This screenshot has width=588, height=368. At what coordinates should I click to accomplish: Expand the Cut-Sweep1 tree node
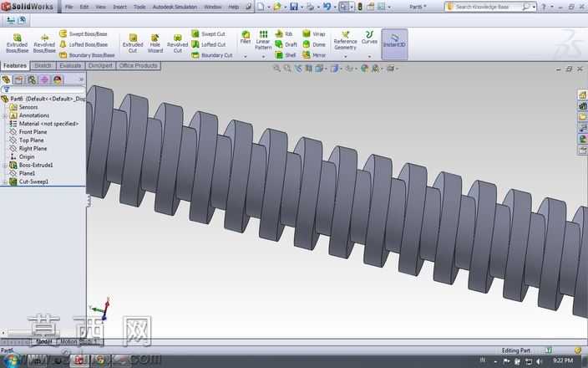pyautogui.click(x=5, y=181)
